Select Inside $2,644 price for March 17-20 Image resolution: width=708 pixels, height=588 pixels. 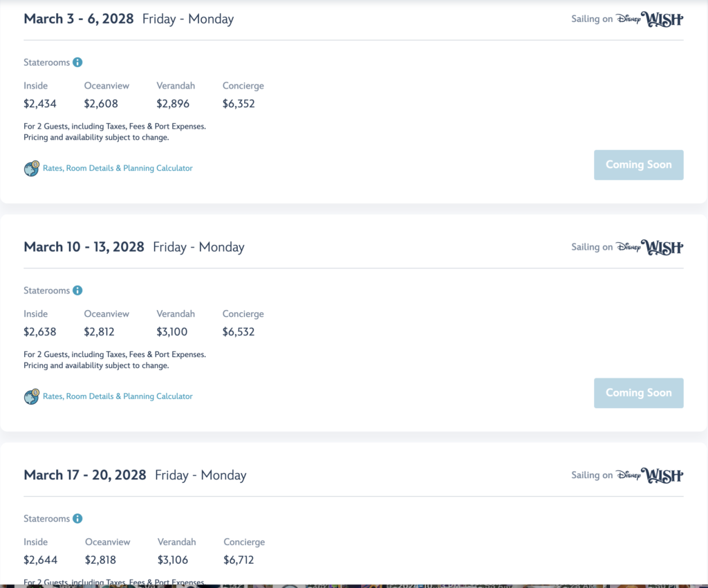coord(41,560)
